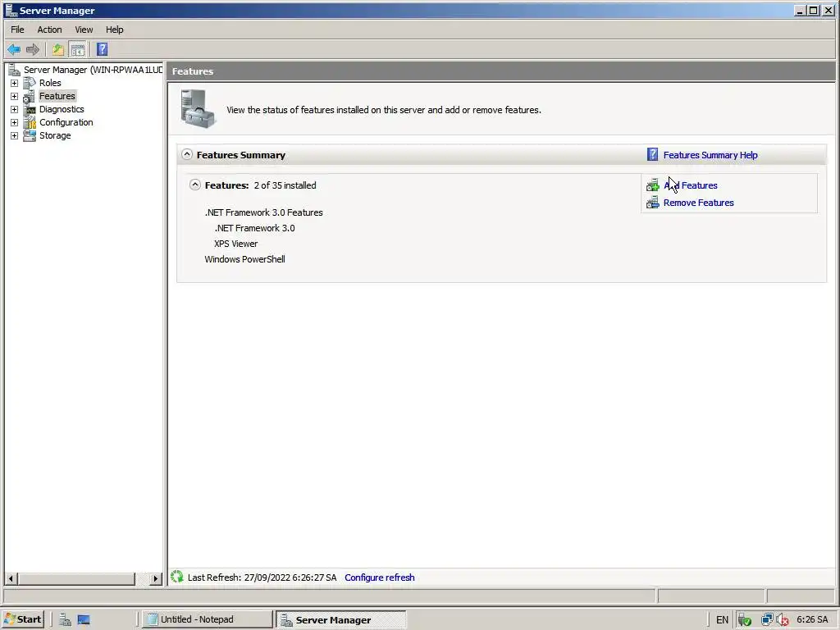
Task: Open the View menu
Action: [84, 30]
